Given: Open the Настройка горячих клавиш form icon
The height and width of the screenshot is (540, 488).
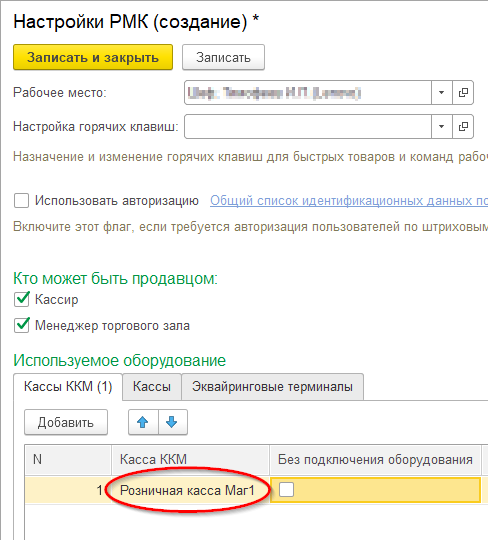Looking at the screenshot, I should (463, 126).
